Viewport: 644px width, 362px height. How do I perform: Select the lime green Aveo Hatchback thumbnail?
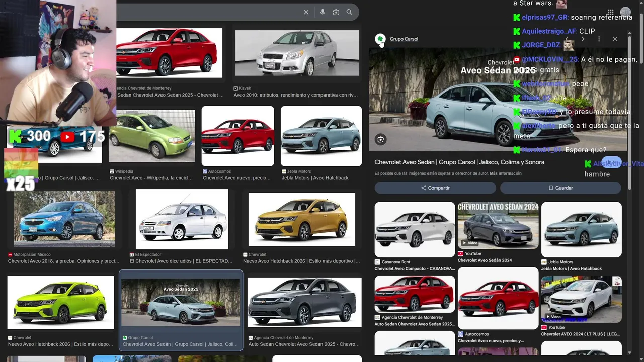tap(60, 303)
